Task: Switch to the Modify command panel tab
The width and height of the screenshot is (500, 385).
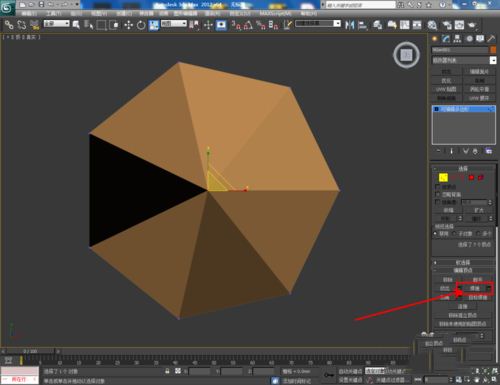Action: 446,39
